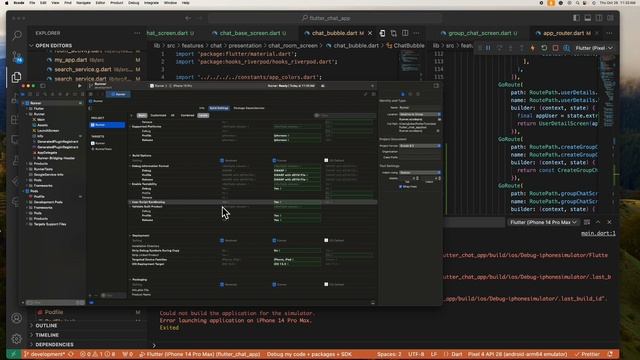Toggle the VS Code bottom panel layout icon
Screen dimensions: 640x360
(x=588, y=18)
